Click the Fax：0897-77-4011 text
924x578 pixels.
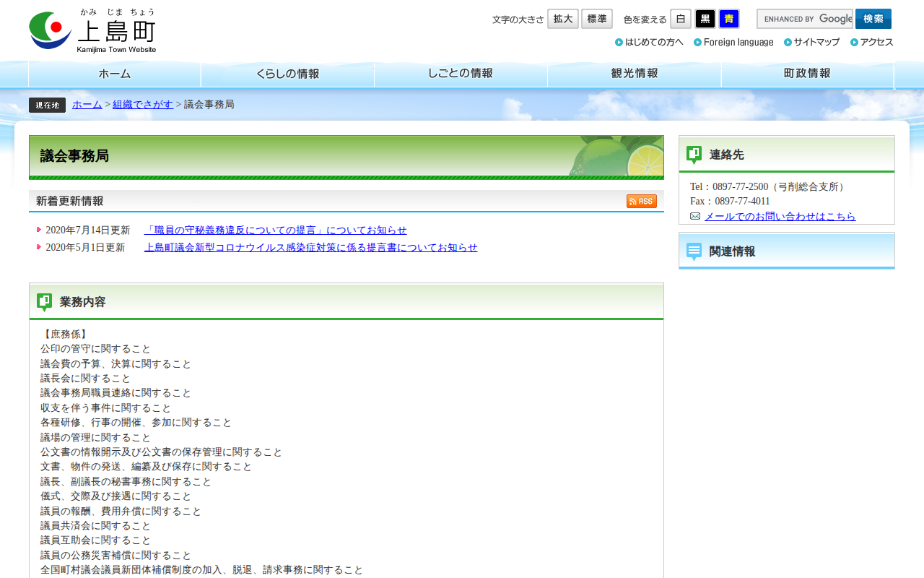(730, 202)
